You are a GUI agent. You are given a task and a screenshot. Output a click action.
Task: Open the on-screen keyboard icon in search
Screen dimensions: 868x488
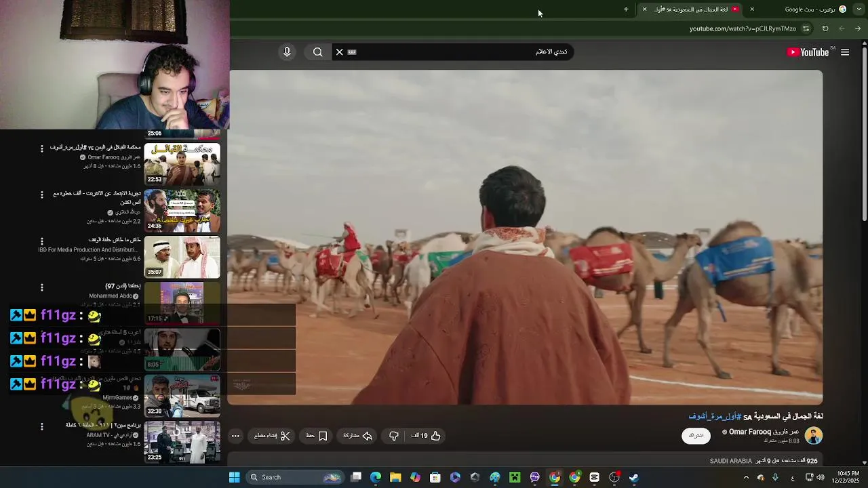click(x=352, y=52)
